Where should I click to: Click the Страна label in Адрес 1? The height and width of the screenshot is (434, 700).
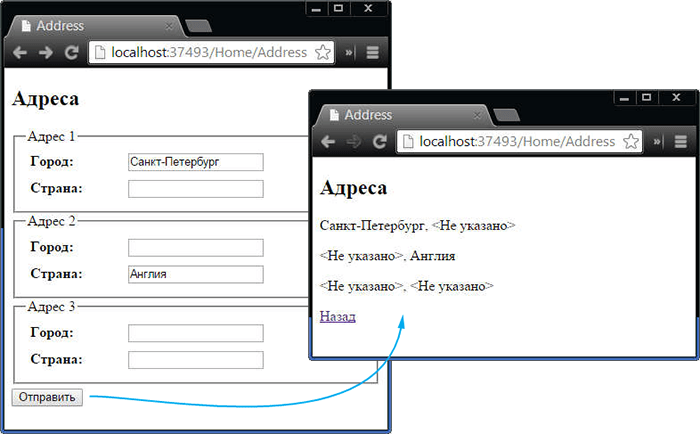[x=56, y=188]
